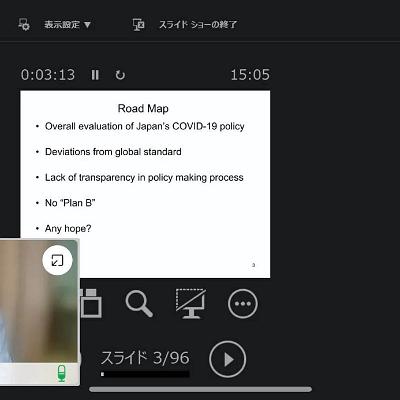400x400 pixels.
Task: Click the speaker video thumbnail
Action: click(39, 312)
